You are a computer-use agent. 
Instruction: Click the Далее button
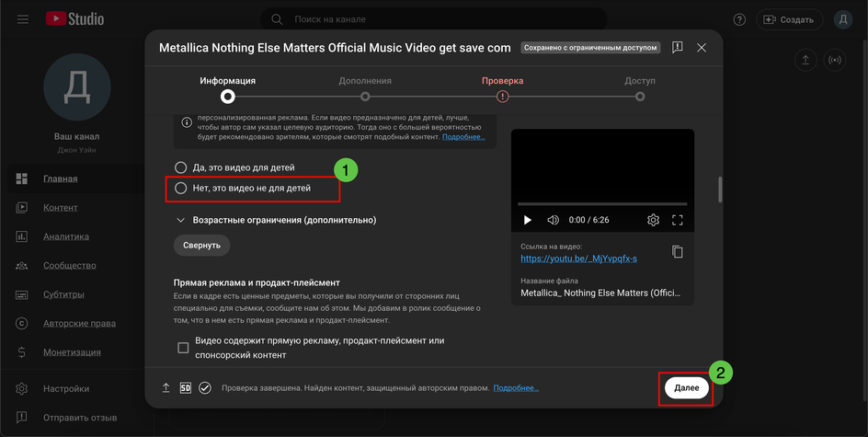(x=687, y=387)
